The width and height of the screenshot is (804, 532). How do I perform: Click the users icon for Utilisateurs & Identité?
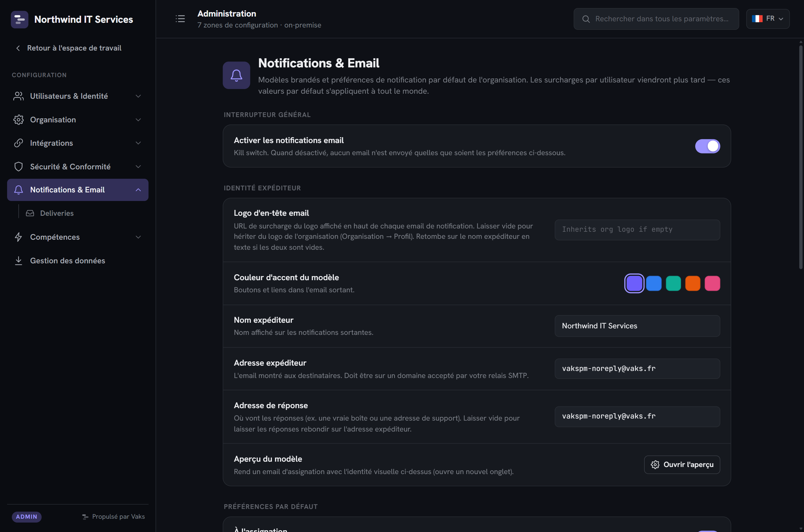(x=18, y=96)
